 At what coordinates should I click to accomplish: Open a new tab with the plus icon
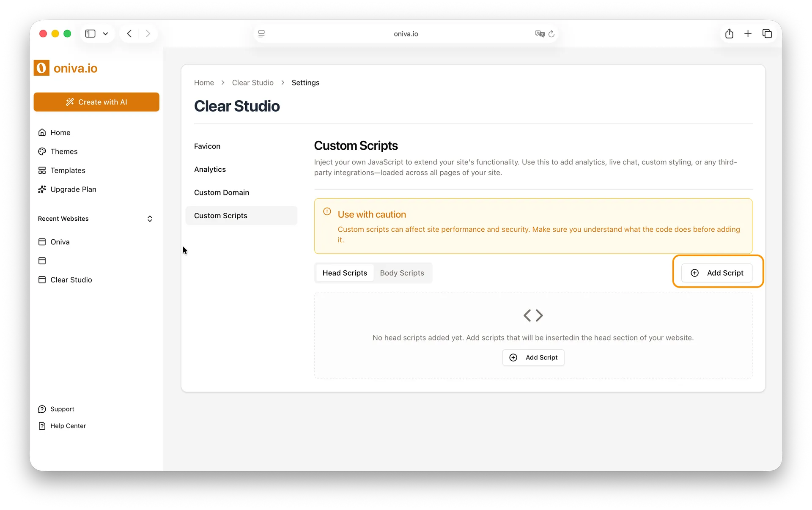pos(748,34)
